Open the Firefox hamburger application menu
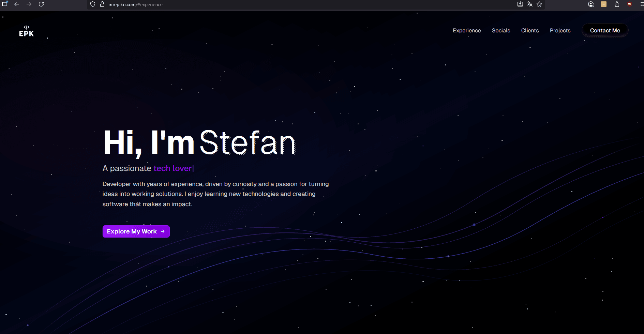This screenshot has height=334, width=644. coord(641,4)
